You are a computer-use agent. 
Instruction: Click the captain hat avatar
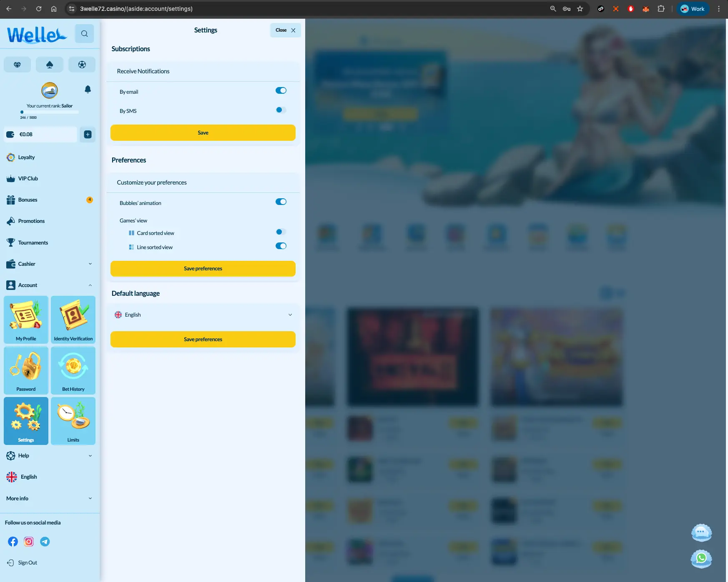click(50, 90)
